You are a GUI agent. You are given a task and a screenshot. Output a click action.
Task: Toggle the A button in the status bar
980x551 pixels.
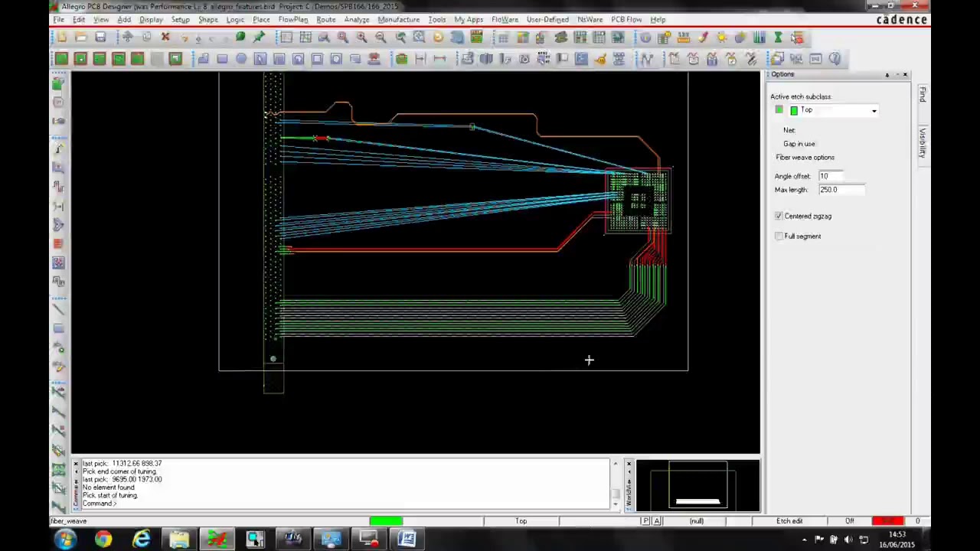[657, 521]
